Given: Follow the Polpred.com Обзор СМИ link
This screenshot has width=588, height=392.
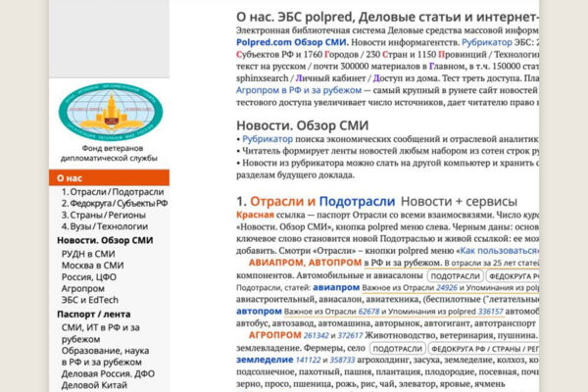Looking at the screenshot, I should click(x=292, y=42).
